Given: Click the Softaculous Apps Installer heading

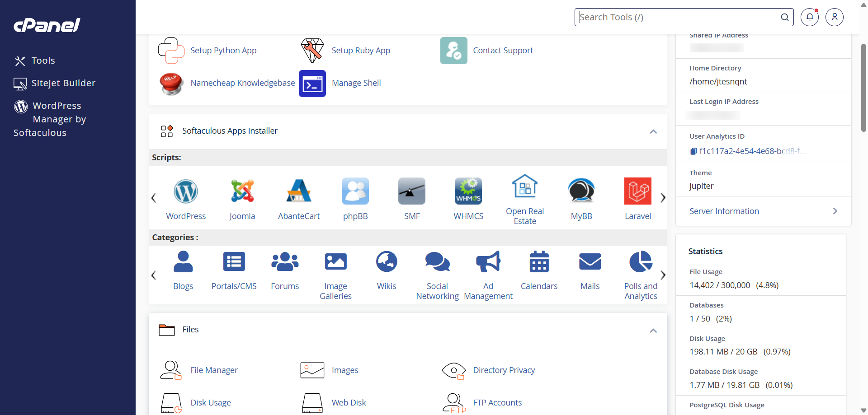Looking at the screenshot, I should click(x=230, y=131).
